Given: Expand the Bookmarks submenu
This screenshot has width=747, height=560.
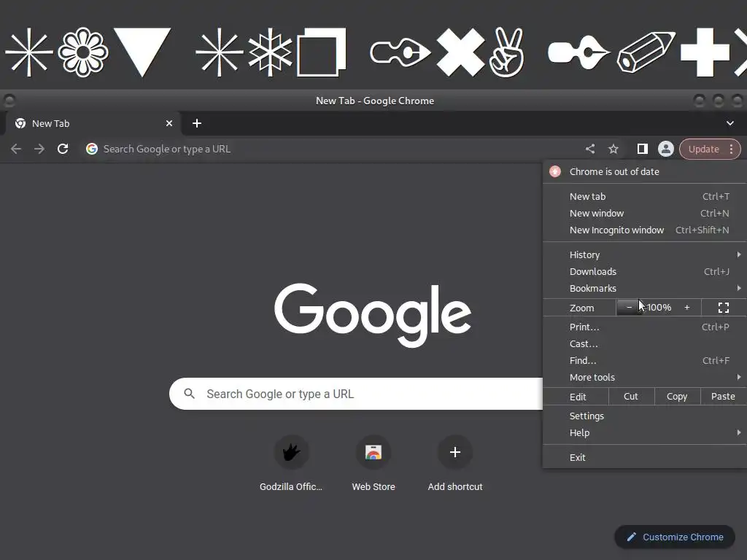Looking at the screenshot, I should [x=645, y=288].
